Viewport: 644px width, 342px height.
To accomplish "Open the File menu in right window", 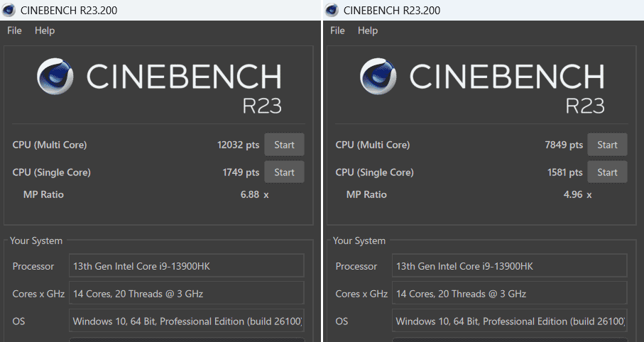I will point(337,31).
